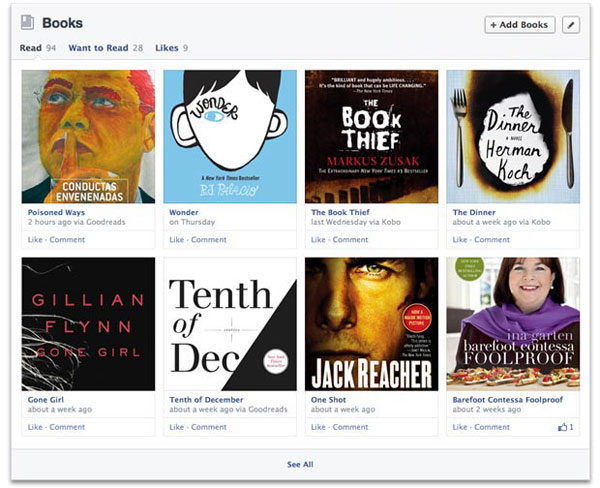This screenshot has height=488, width=600.
Task: Open the Barefoot Contessa Foolproof cover
Action: [513, 324]
